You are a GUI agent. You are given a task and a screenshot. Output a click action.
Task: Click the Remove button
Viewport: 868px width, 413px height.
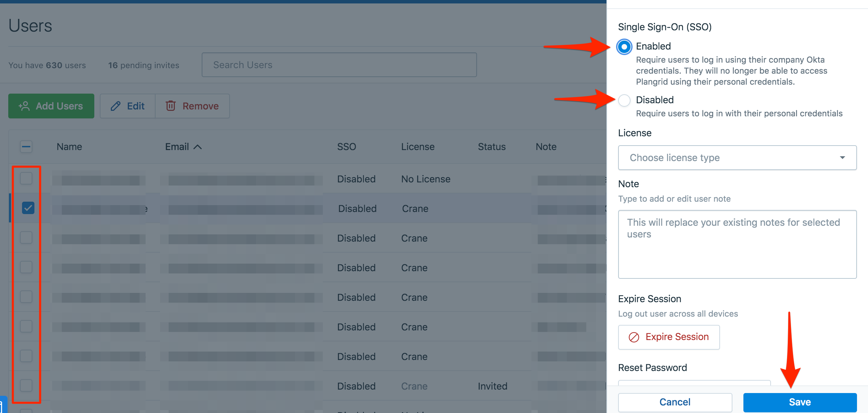[x=192, y=106]
